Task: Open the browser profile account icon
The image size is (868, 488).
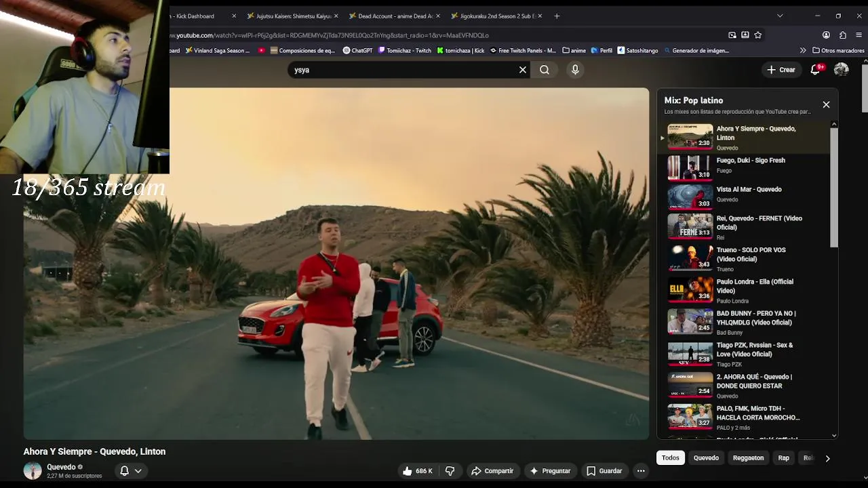Action: click(x=826, y=35)
